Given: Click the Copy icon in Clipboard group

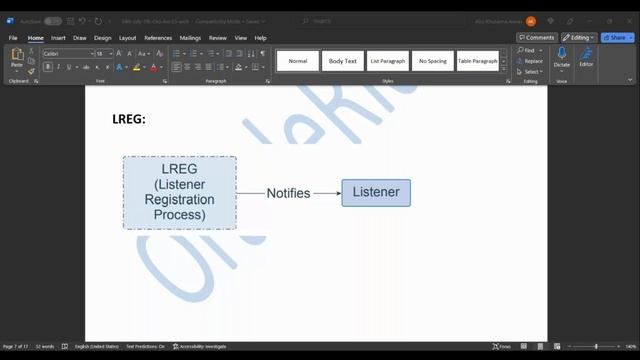Looking at the screenshot, I should coord(31,61).
